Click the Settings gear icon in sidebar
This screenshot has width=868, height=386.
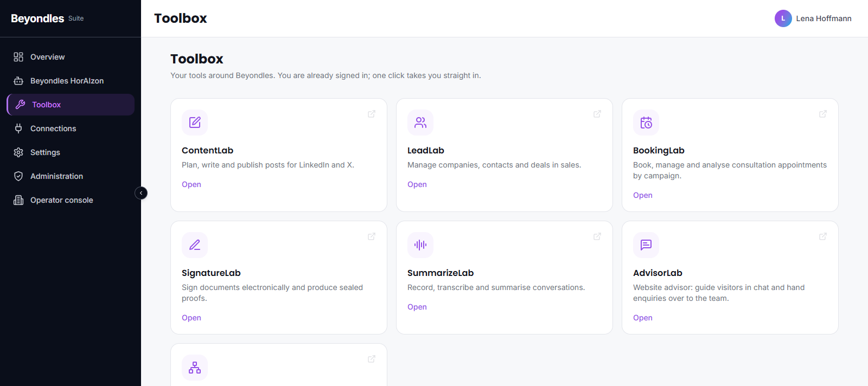(18, 152)
